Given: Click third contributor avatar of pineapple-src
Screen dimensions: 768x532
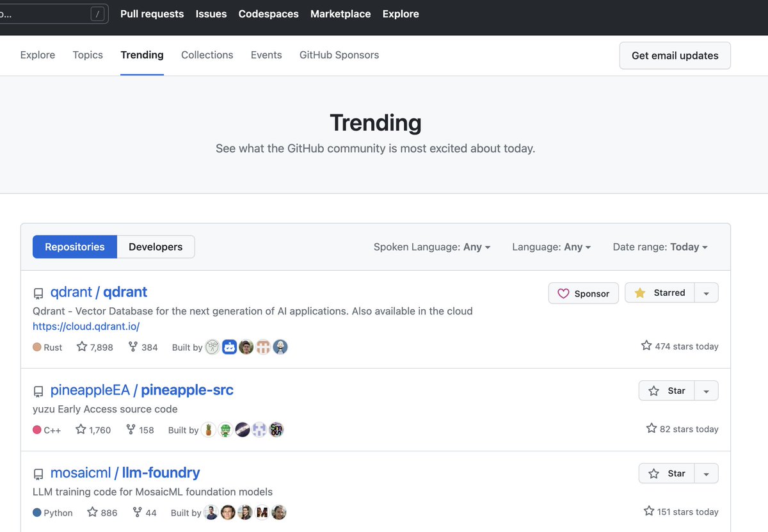Looking at the screenshot, I should (x=242, y=430).
